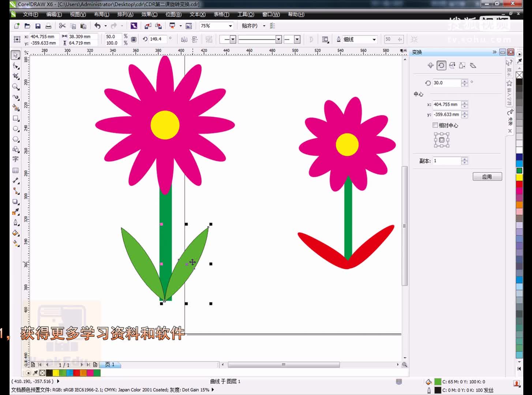Select the Zoom tool
Screen dimensions: 532x395
coord(15,87)
